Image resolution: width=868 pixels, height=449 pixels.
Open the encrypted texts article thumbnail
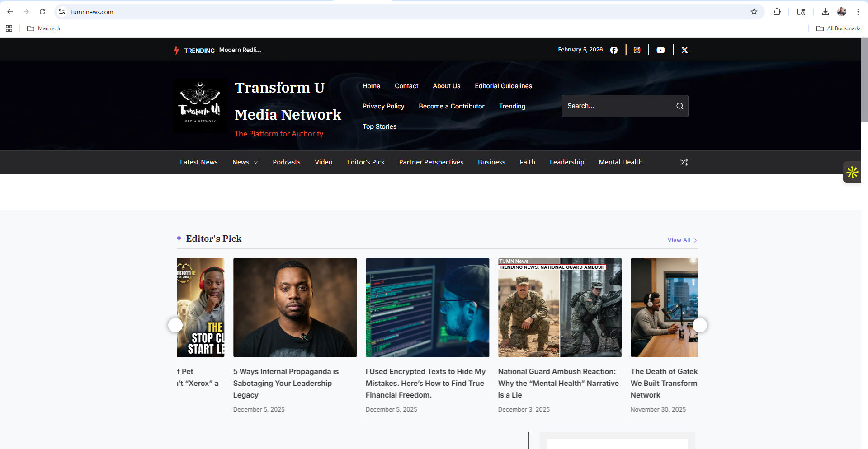tap(427, 308)
